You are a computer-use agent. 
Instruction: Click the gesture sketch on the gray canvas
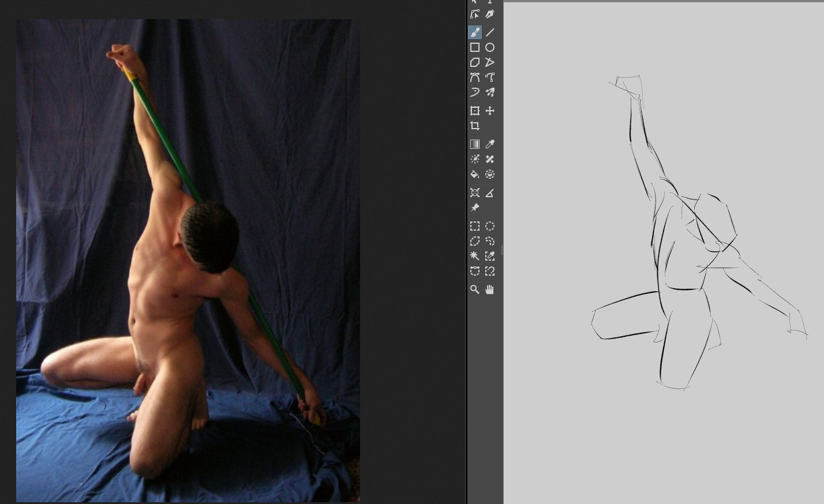click(x=699, y=232)
